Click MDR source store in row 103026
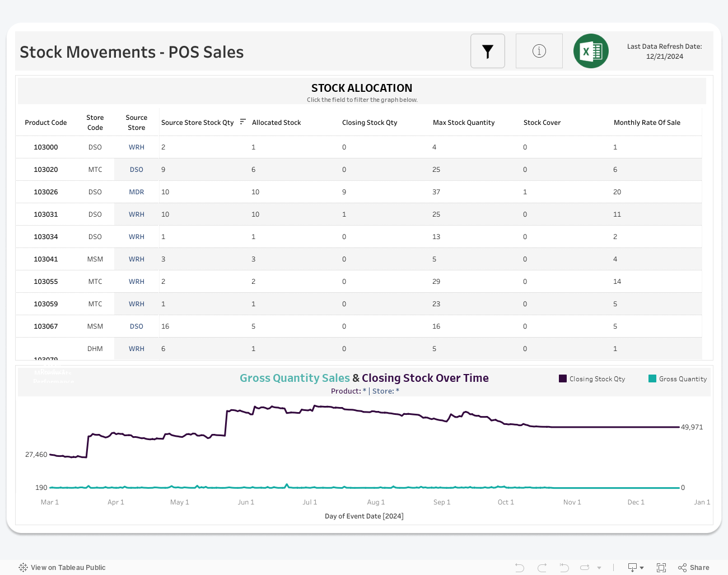Viewport: 728px width, 575px height. (137, 192)
